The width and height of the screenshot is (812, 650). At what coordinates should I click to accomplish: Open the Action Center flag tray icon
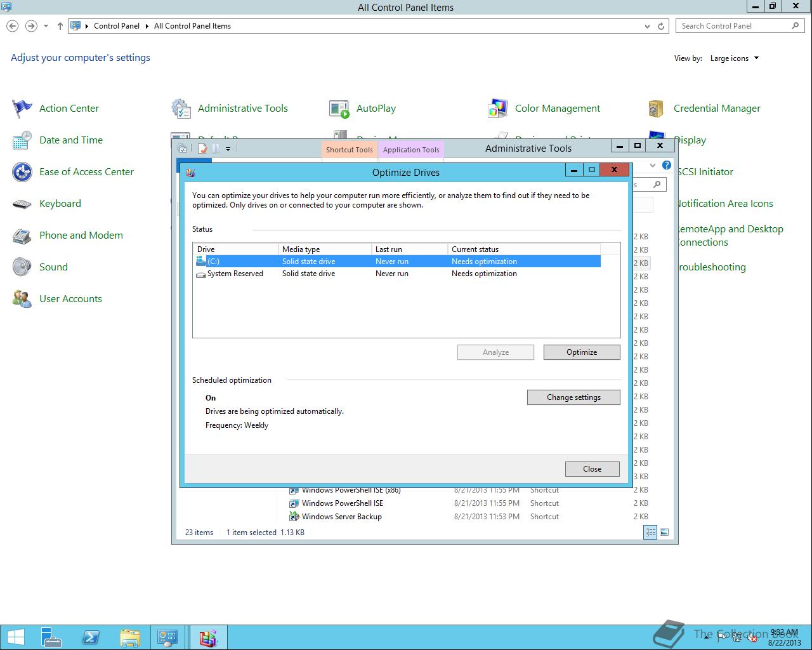click(x=722, y=637)
